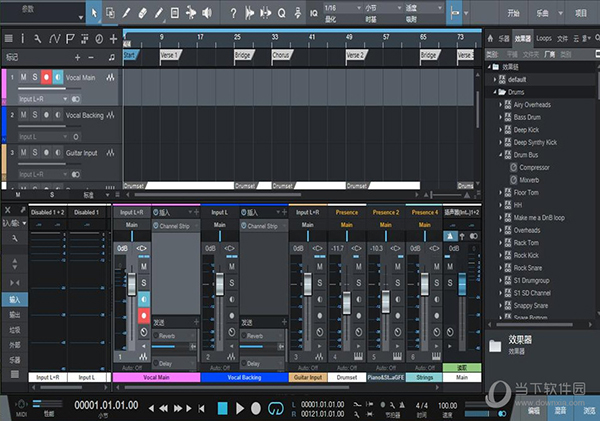Click the Fast Forward transport button
The width and height of the screenshot is (600, 421).
click(178, 408)
